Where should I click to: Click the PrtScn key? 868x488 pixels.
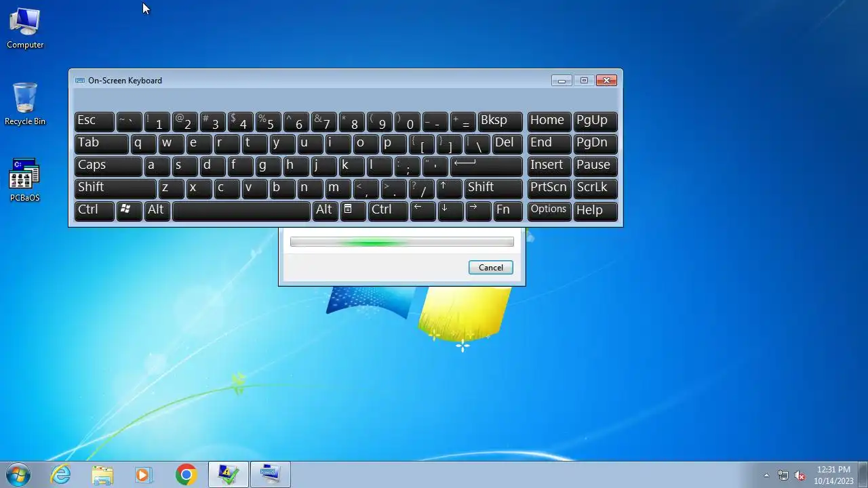(x=549, y=188)
